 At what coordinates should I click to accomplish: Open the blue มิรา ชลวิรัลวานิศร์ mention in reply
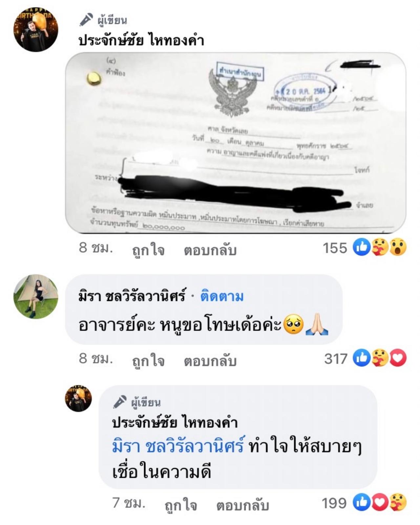178,447
